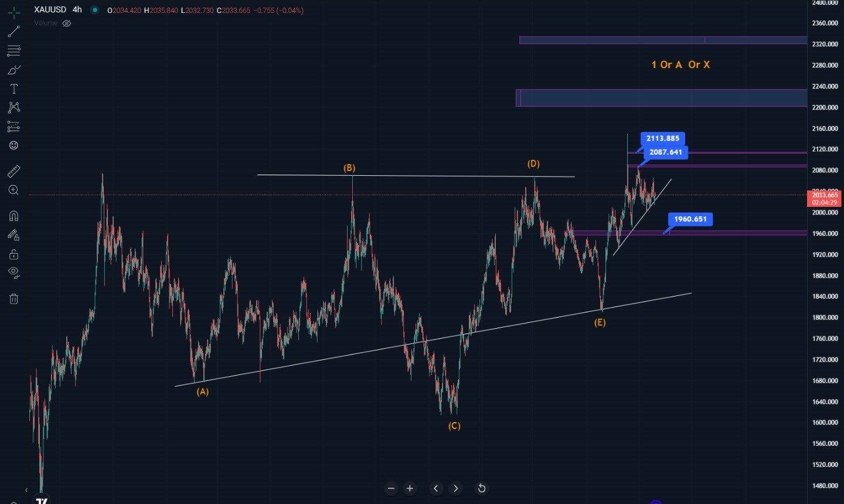Click the 1960.000 price axis value
Image resolution: width=844 pixels, height=504 pixels.
click(825, 233)
